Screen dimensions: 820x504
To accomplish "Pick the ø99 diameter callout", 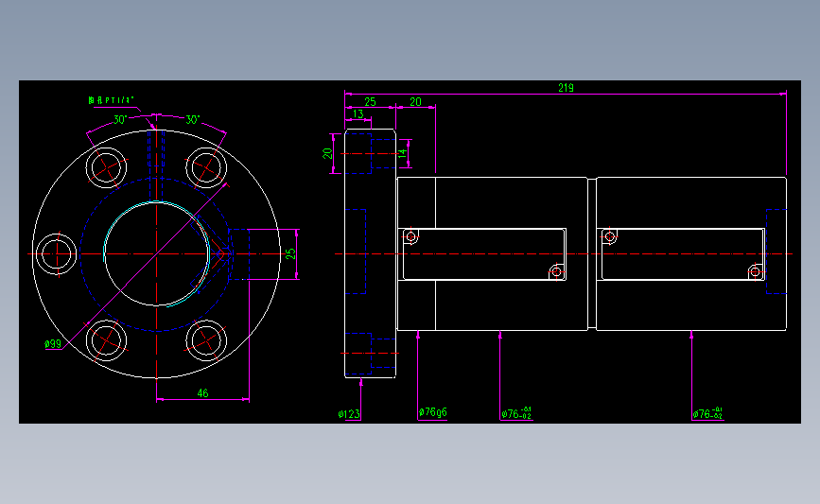I will [x=53, y=344].
